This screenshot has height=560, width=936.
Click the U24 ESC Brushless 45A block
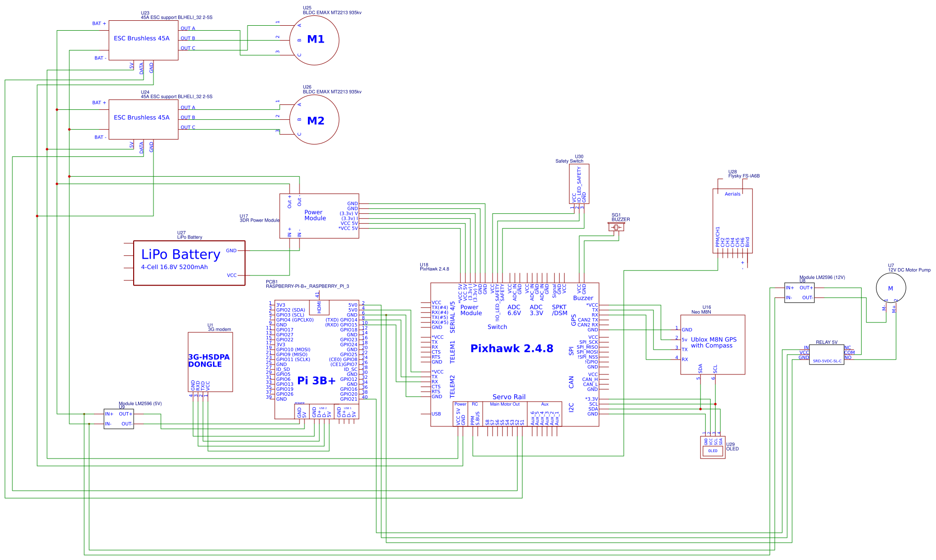click(x=144, y=119)
